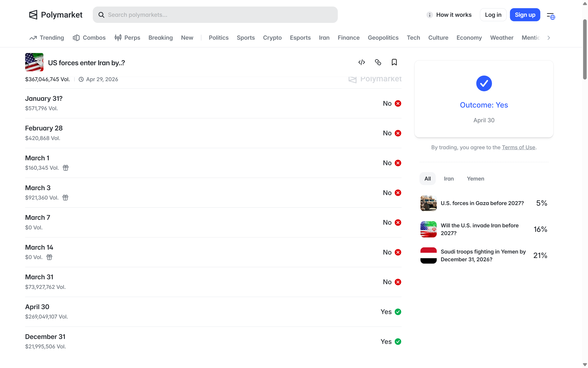Open the Combos tab
The height and width of the screenshot is (368, 588).
coord(89,38)
